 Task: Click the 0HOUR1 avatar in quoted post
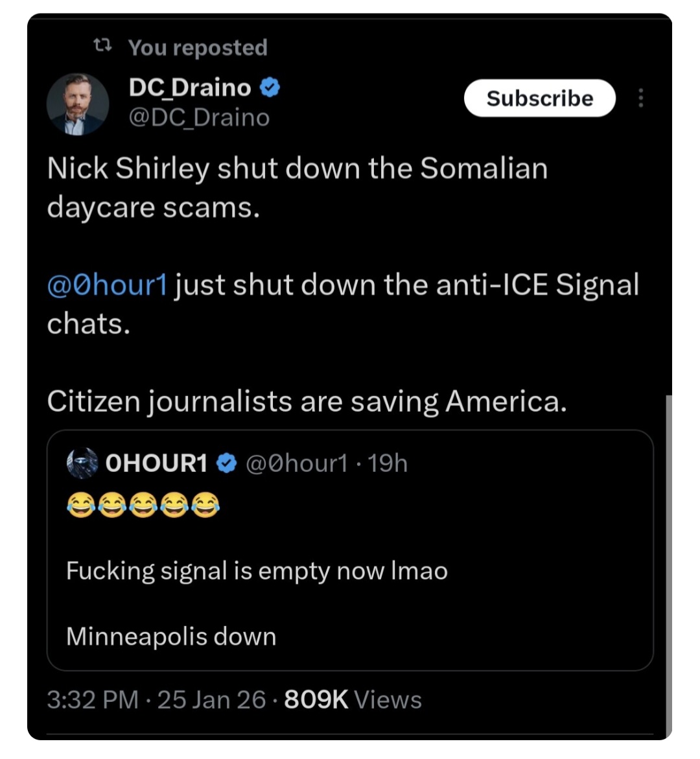click(x=82, y=463)
